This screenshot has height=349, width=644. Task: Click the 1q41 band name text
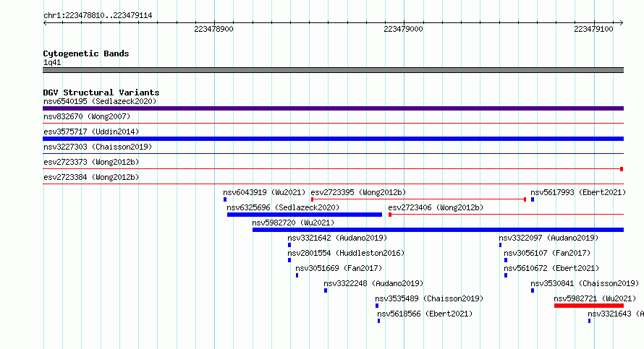click(52, 62)
